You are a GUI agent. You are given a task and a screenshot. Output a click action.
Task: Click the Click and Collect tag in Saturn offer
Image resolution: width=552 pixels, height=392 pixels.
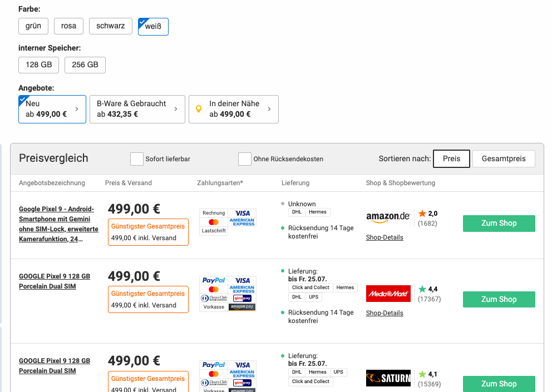pos(310,382)
